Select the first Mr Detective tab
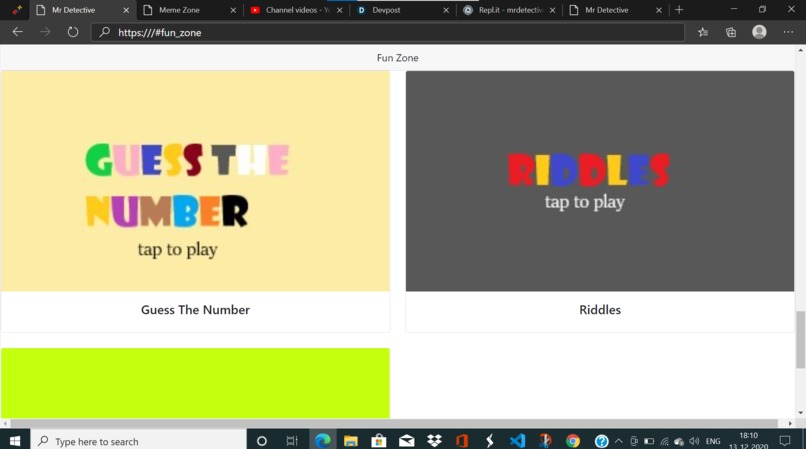The height and width of the screenshot is (449, 806). [x=82, y=10]
